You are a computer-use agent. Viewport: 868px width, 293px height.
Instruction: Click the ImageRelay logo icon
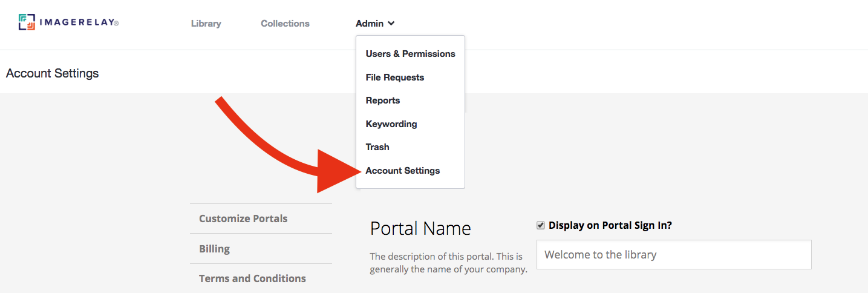27,22
